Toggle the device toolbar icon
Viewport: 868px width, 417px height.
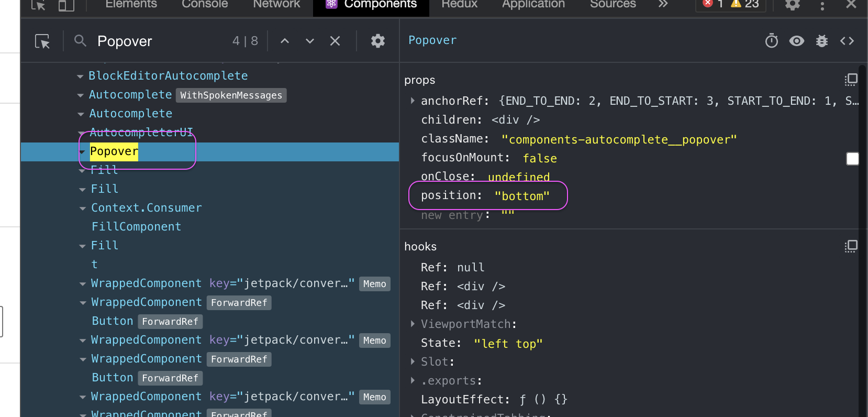66,5
